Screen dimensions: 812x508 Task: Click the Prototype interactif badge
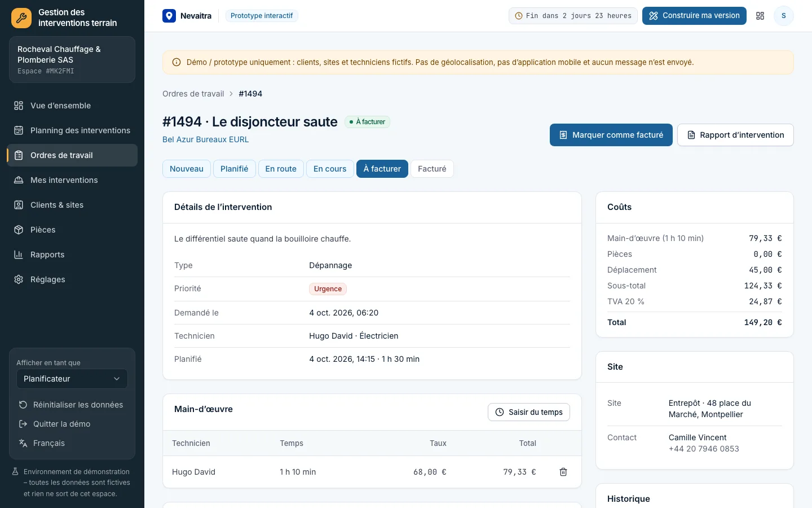(x=262, y=16)
